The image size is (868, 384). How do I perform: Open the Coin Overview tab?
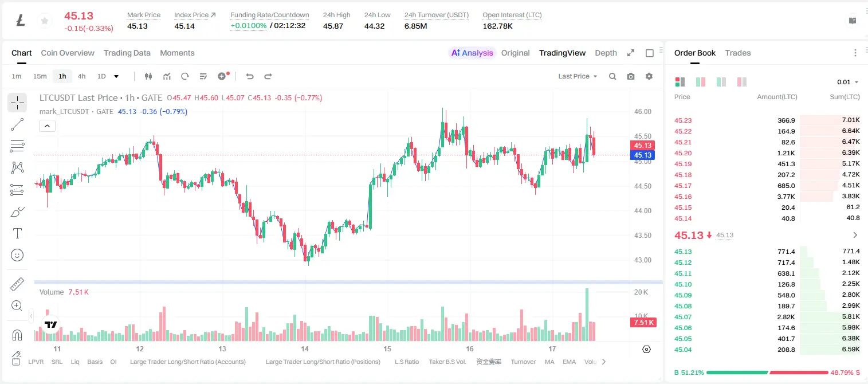pos(68,53)
